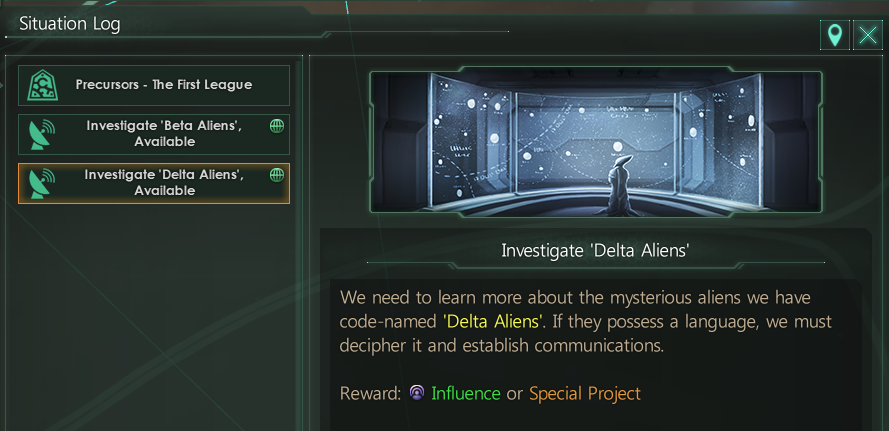Screen dimensions: 889x431
Task: Close the Situation Log panel
Action: (866, 37)
